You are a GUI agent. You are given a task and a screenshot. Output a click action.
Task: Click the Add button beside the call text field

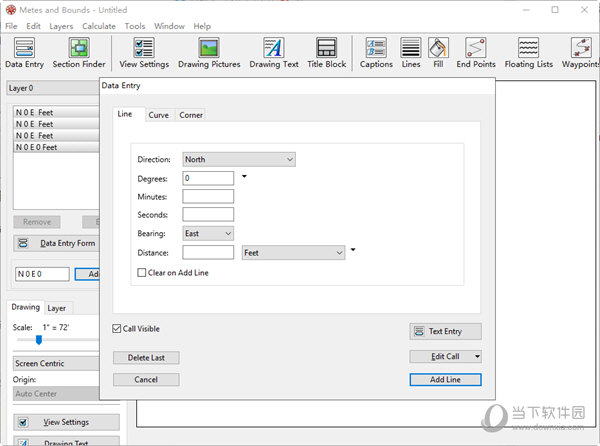(88, 274)
